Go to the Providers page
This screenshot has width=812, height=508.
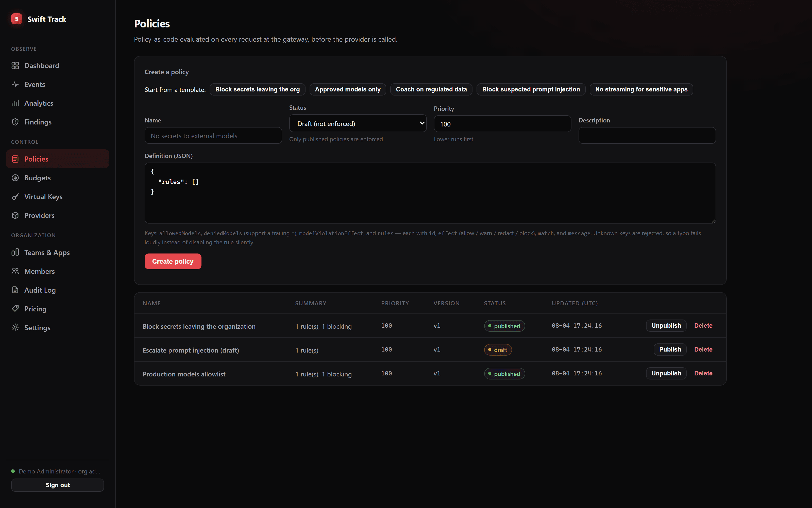[57, 215]
